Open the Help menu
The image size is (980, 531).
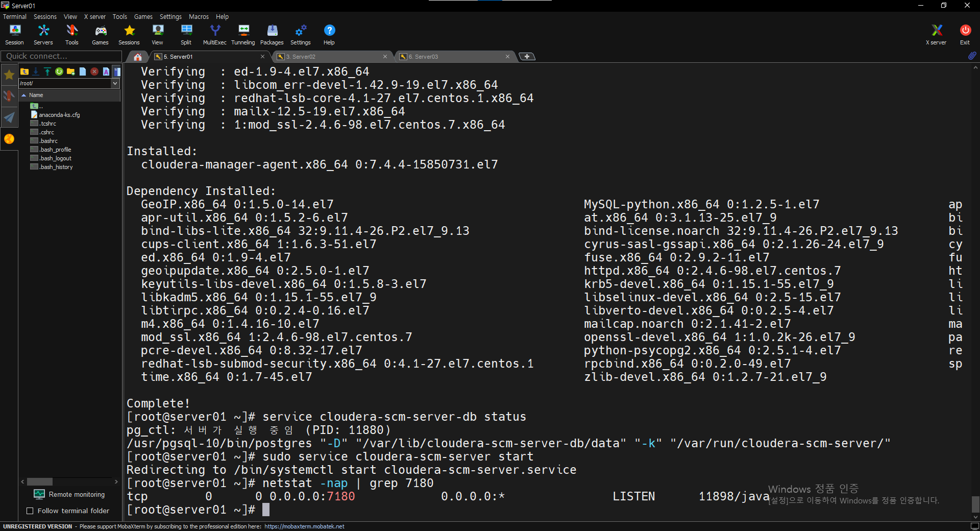[222, 16]
